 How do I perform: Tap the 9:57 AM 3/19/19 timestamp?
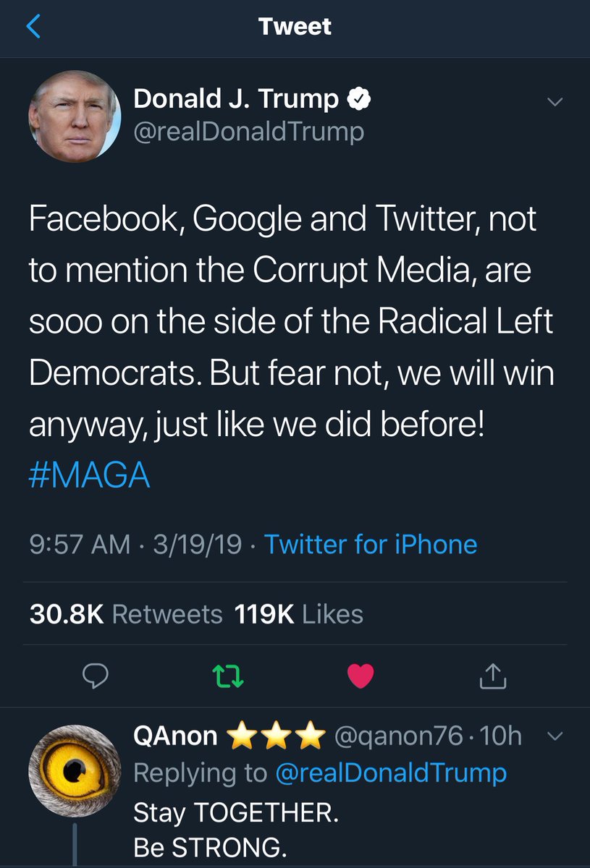point(135,544)
